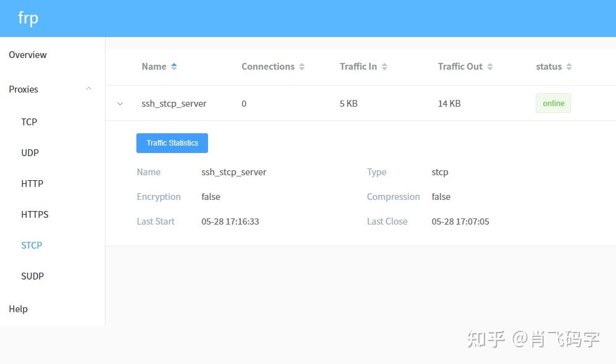Viewport: 616px width, 364px height.
Task: Select UDP in the sidebar
Action: point(30,152)
